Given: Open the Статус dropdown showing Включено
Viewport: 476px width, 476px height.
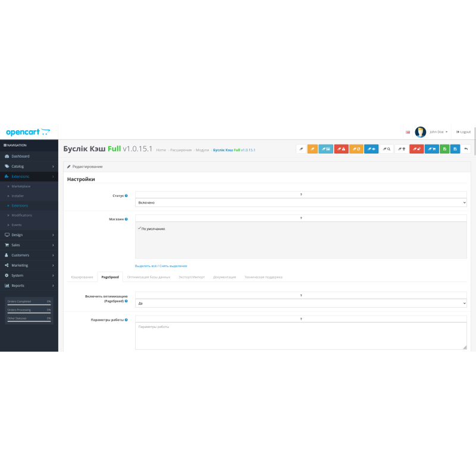Looking at the screenshot, I should pyautogui.click(x=300, y=202).
